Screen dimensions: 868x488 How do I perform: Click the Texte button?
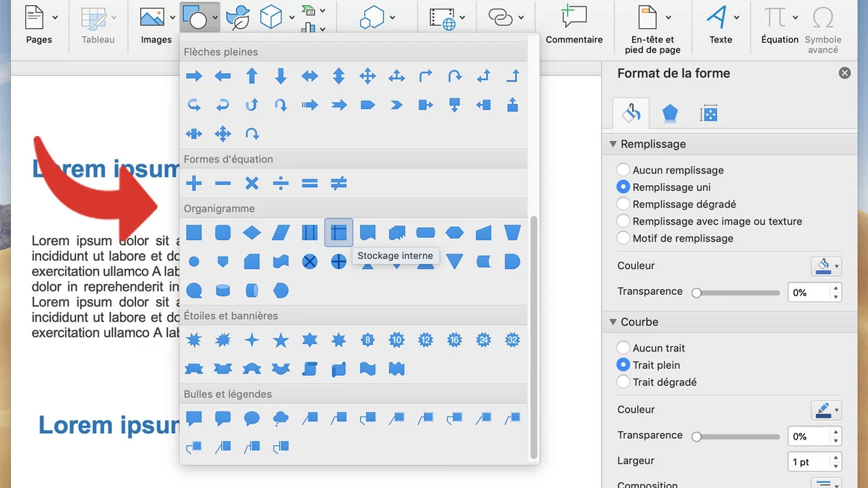[720, 25]
